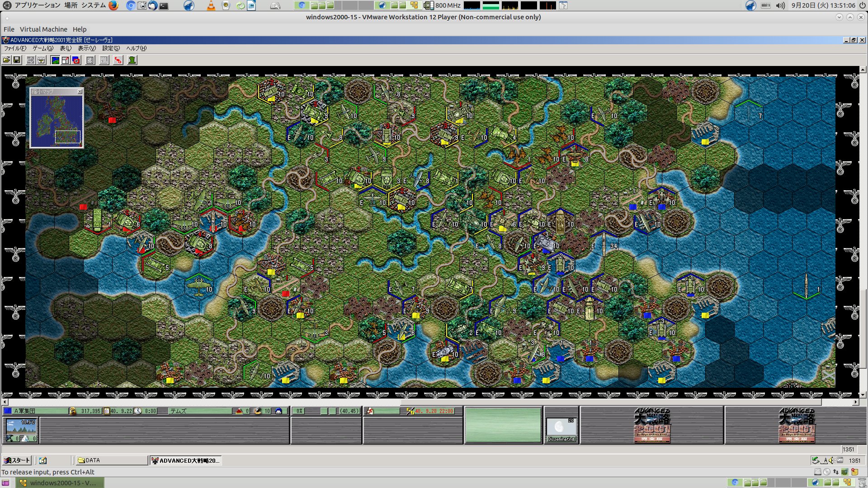Viewport: 868px width, 488px height.
Task: Open the unit table grid toolbar icon
Action: (x=90, y=60)
